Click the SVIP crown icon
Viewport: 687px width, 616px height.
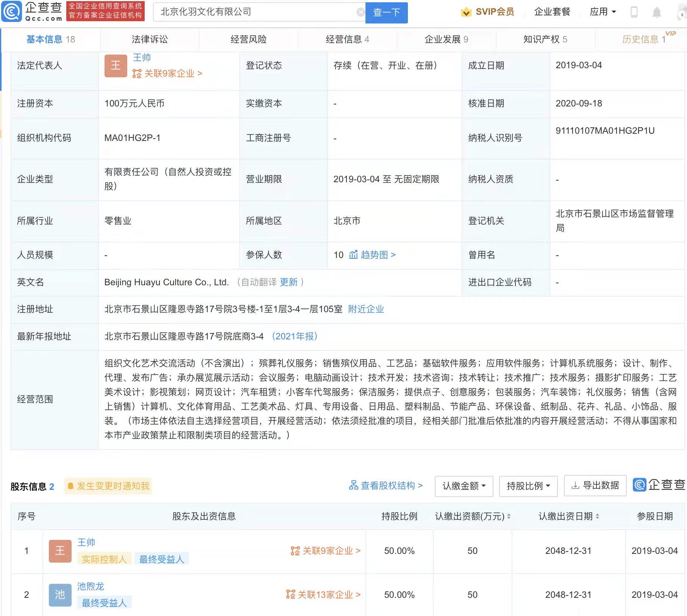click(466, 12)
